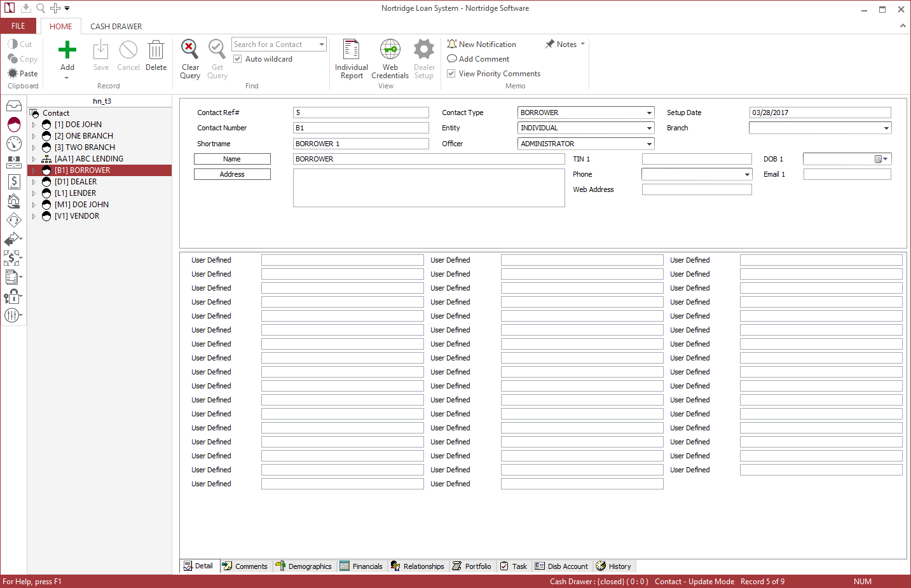Open the gauge dial sidebar icon
911x588 pixels.
tap(14, 143)
